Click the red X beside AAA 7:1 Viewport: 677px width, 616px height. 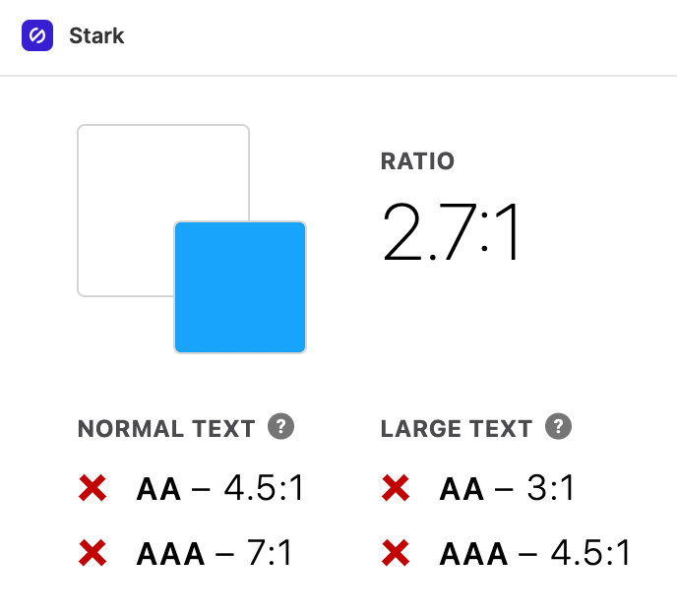click(x=92, y=553)
